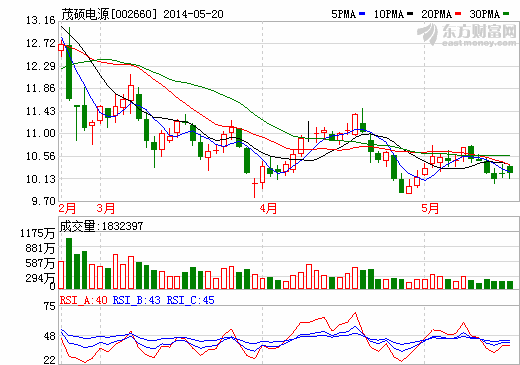
Task: Click the stock title 茂硕电源[002660]
Action: [109, 14]
